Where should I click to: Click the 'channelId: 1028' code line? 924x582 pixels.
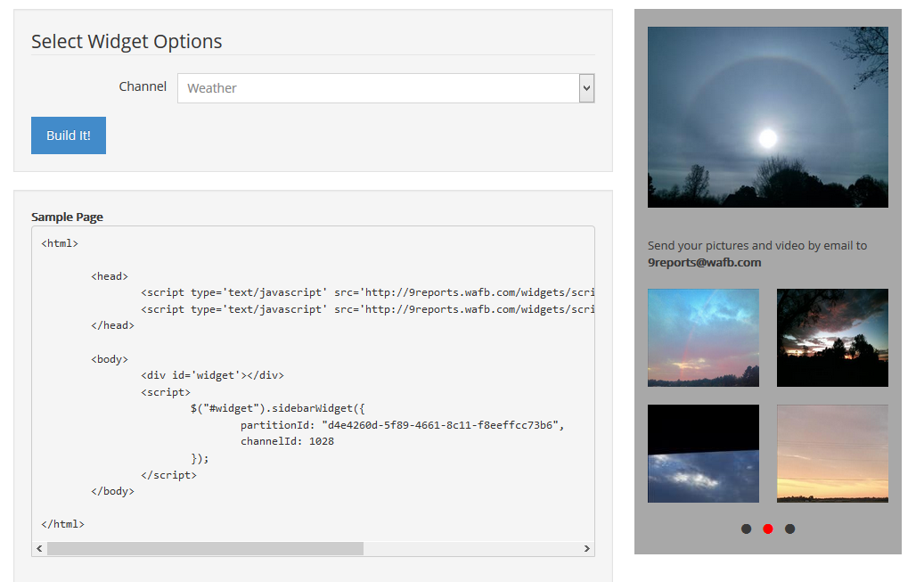pos(287,441)
